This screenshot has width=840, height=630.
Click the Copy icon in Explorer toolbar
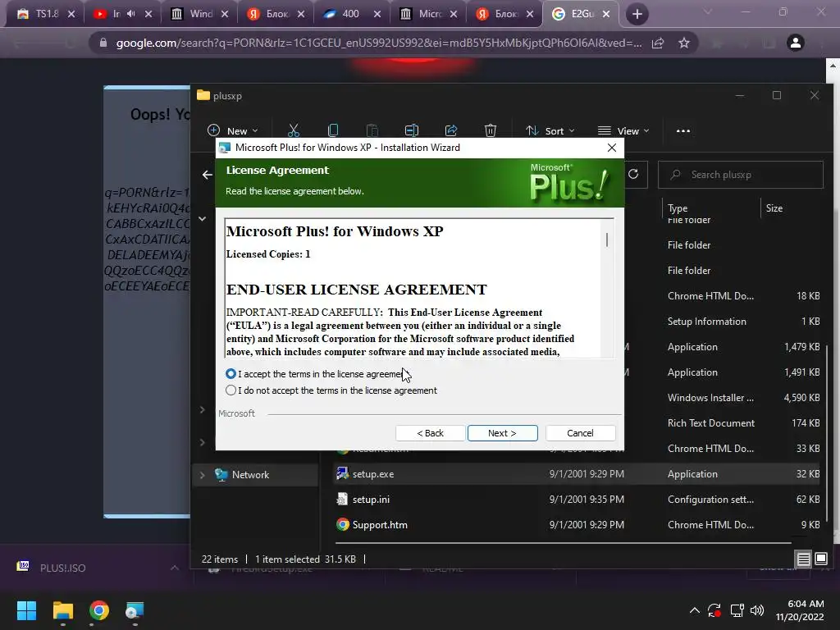pyautogui.click(x=333, y=130)
